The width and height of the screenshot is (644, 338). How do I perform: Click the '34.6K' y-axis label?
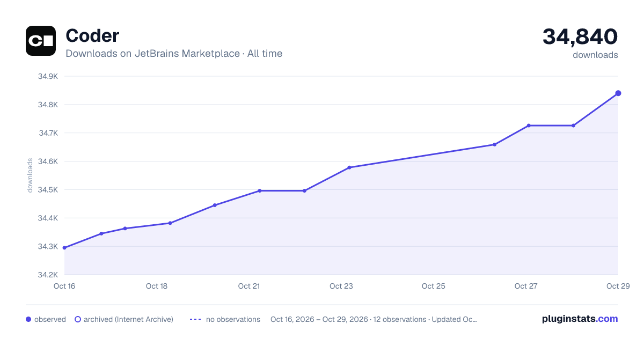(x=48, y=161)
